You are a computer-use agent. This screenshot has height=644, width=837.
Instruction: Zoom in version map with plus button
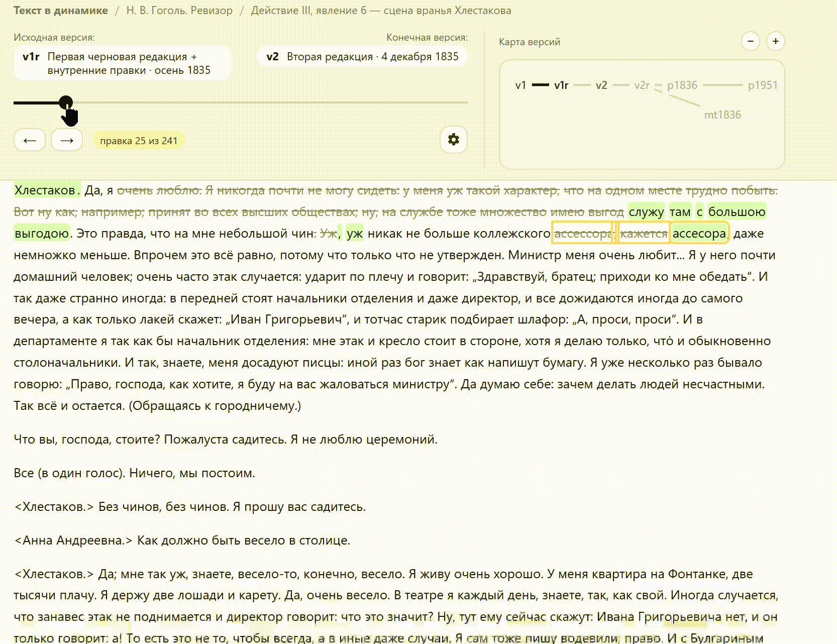click(776, 41)
